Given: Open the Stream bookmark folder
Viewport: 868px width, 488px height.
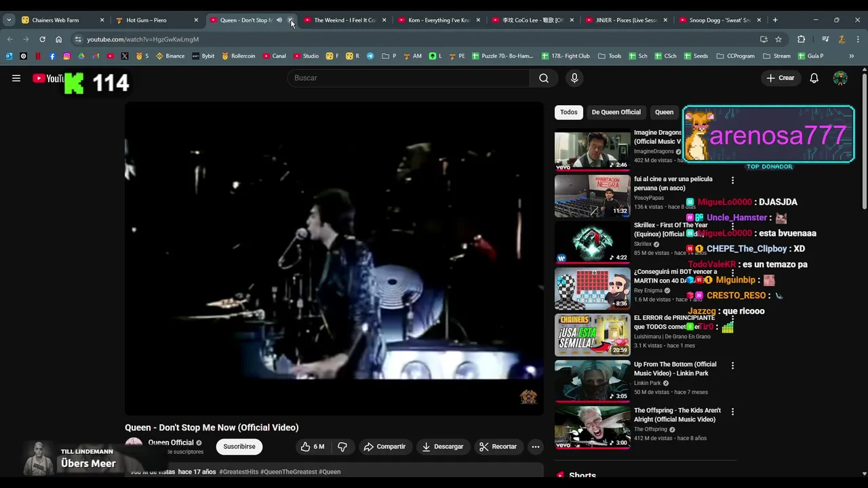Looking at the screenshot, I should (x=776, y=56).
